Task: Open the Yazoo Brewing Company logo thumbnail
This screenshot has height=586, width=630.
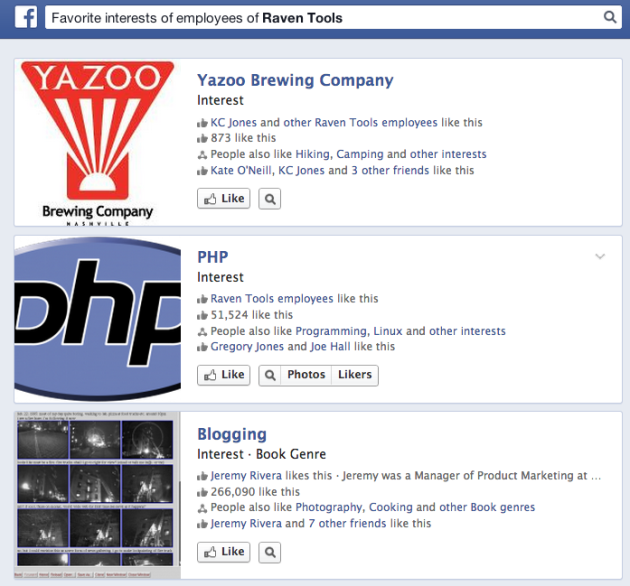Action: [x=98, y=143]
